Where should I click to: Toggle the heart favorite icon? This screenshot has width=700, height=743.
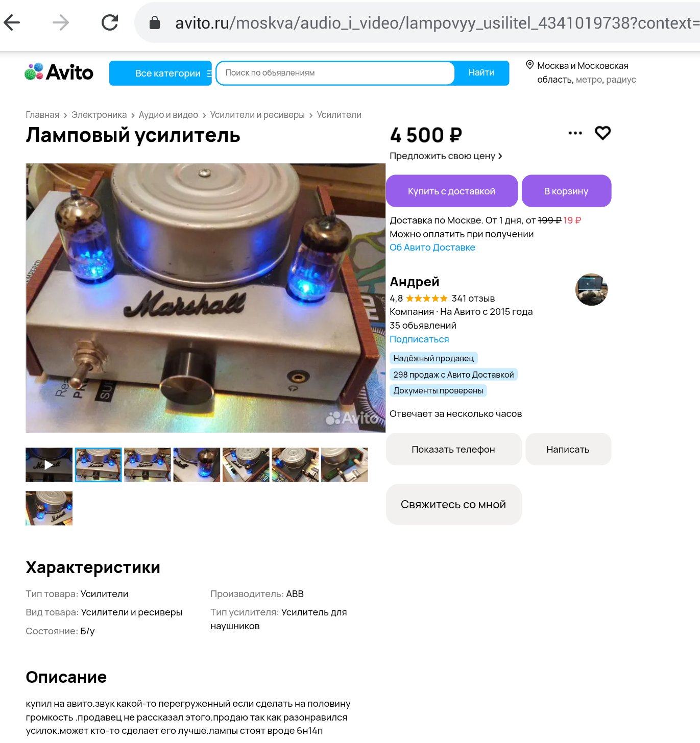tap(602, 133)
